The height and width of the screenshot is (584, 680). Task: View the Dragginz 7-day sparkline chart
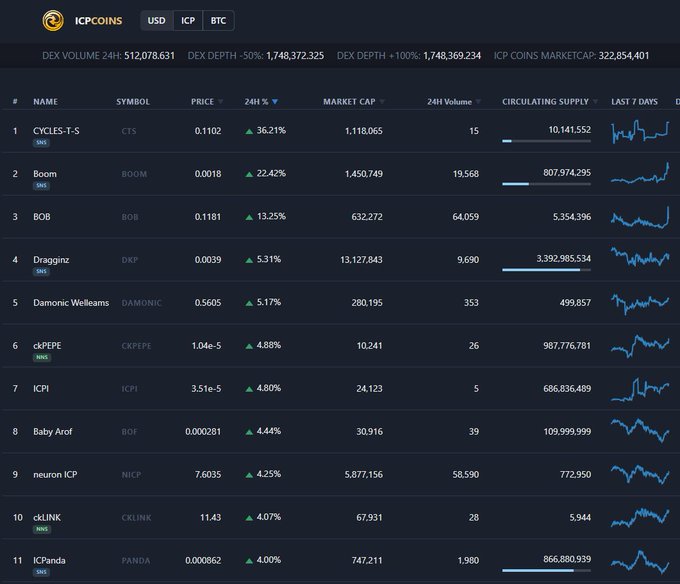(640, 257)
